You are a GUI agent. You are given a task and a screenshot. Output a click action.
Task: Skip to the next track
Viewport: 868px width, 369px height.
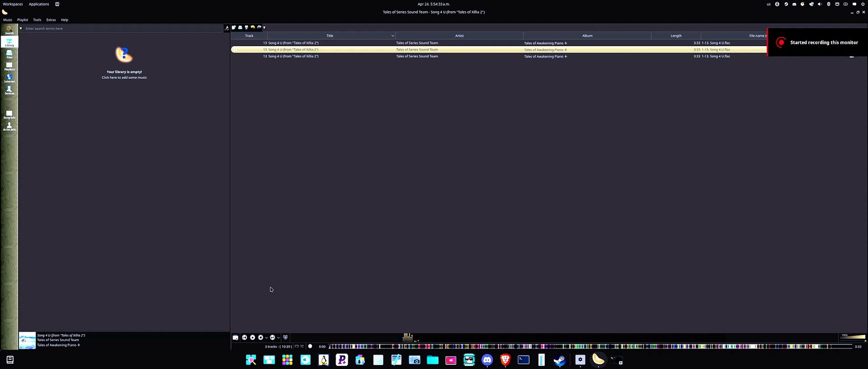pyautogui.click(x=272, y=337)
